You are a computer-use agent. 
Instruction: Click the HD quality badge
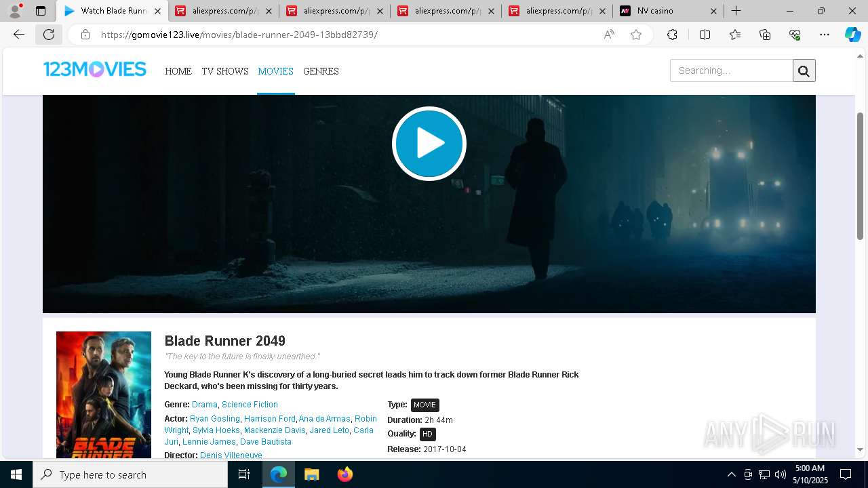(427, 434)
